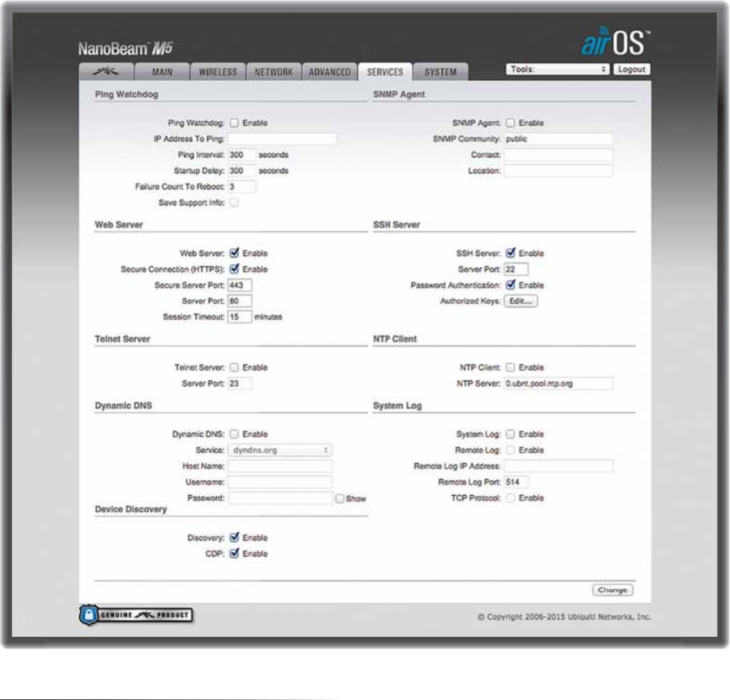
Task: Click Failure Count To Reboot field
Action: click(242, 187)
